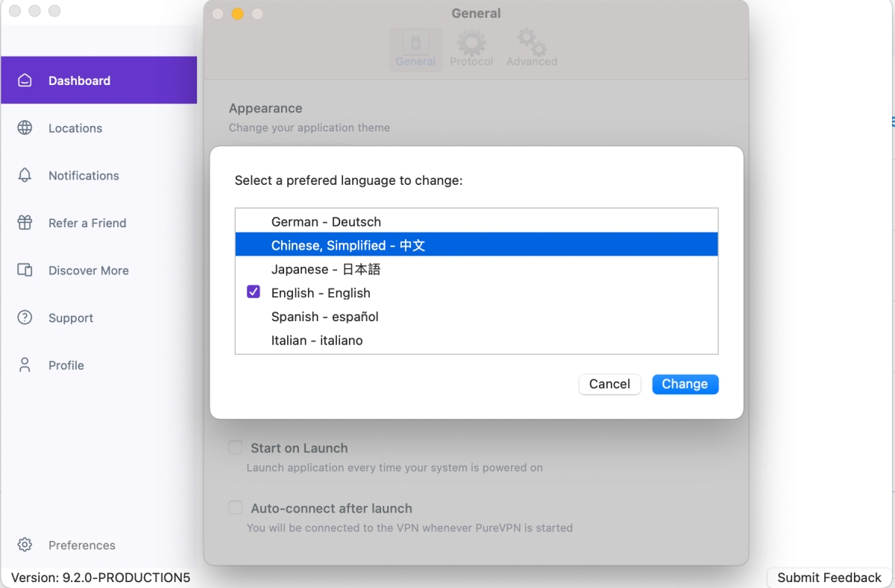Screen dimensions: 895x588
Task: Click the Auto-connect after launch label
Action: tap(331, 508)
